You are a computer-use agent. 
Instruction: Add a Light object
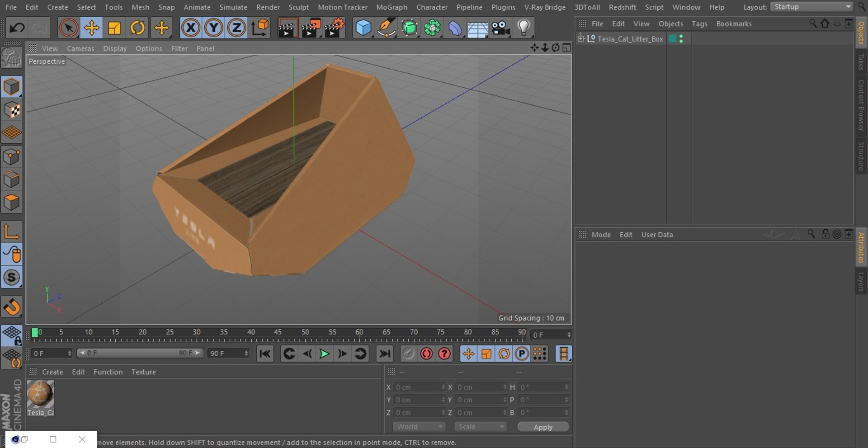click(x=524, y=28)
